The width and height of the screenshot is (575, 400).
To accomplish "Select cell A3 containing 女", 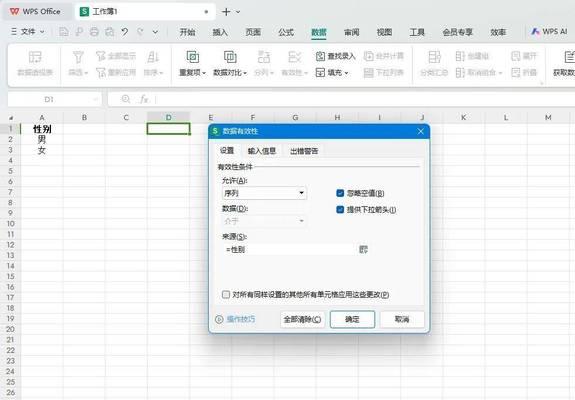I will pos(42,150).
